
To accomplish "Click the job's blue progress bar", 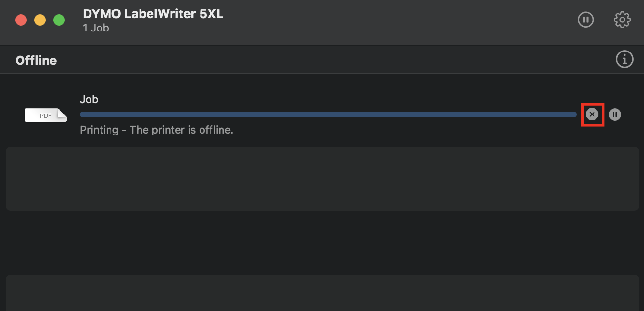I will coord(328,114).
